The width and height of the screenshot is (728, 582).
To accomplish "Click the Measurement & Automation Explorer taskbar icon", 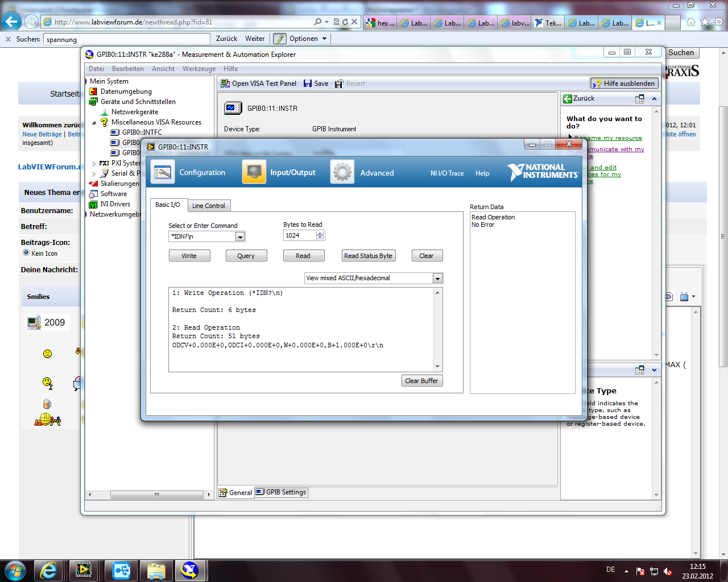I will (x=189, y=570).
